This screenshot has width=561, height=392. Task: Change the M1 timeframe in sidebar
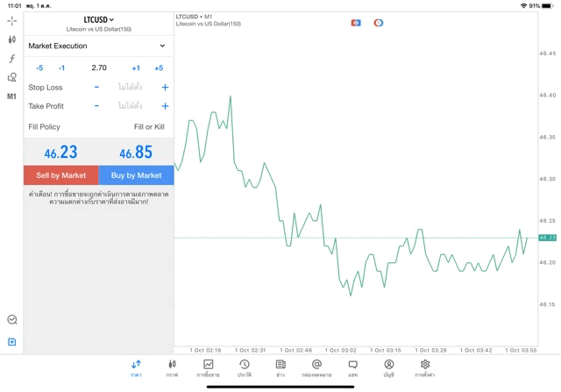11,96
